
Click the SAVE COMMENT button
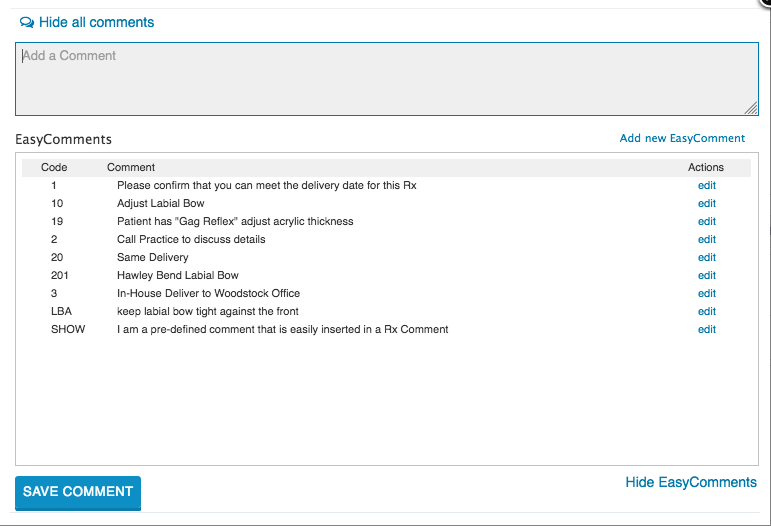[78, 493]
